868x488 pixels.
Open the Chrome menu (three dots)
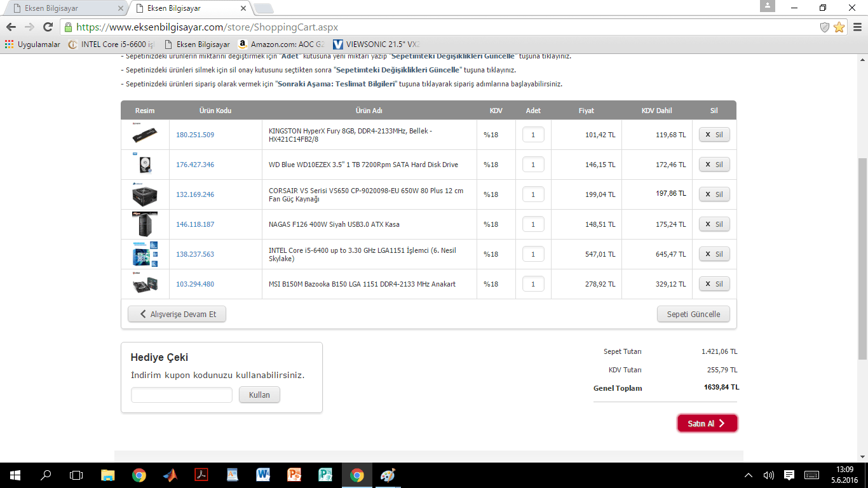coord(857,27)
